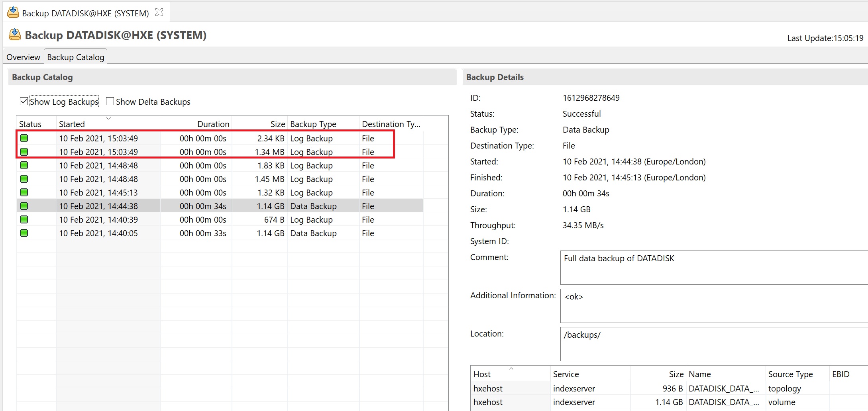
Task: Uncheck Show Log Backups
Action: click(24, 101)
